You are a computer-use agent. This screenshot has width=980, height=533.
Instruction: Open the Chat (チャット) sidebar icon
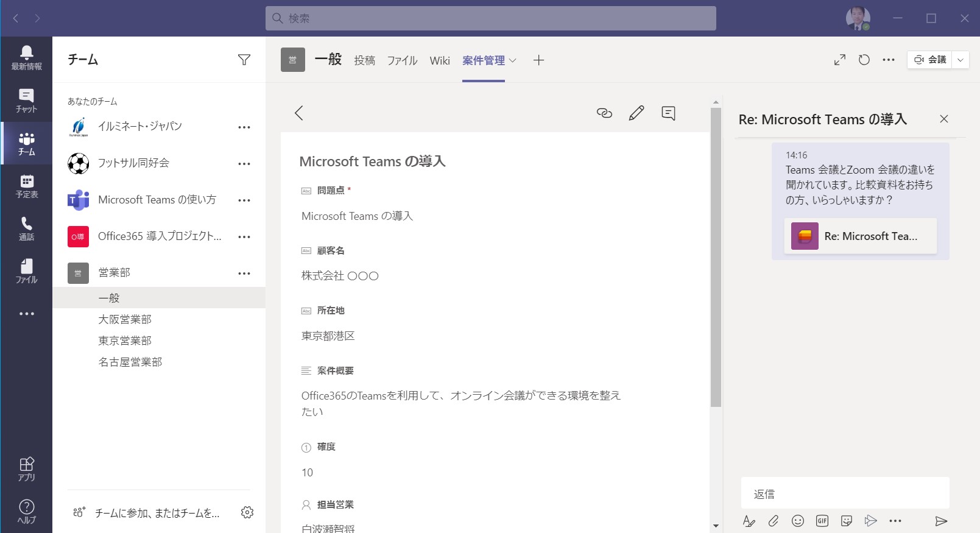26,101
